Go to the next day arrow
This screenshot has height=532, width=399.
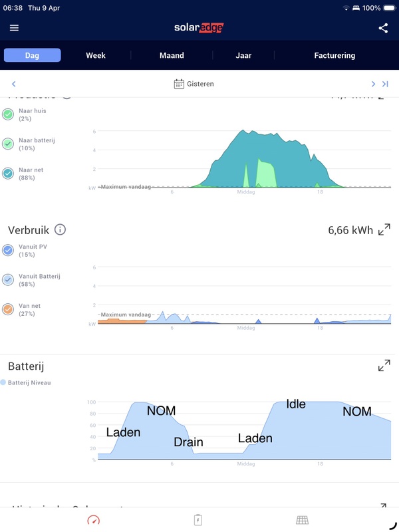click(x=373, y=84)
